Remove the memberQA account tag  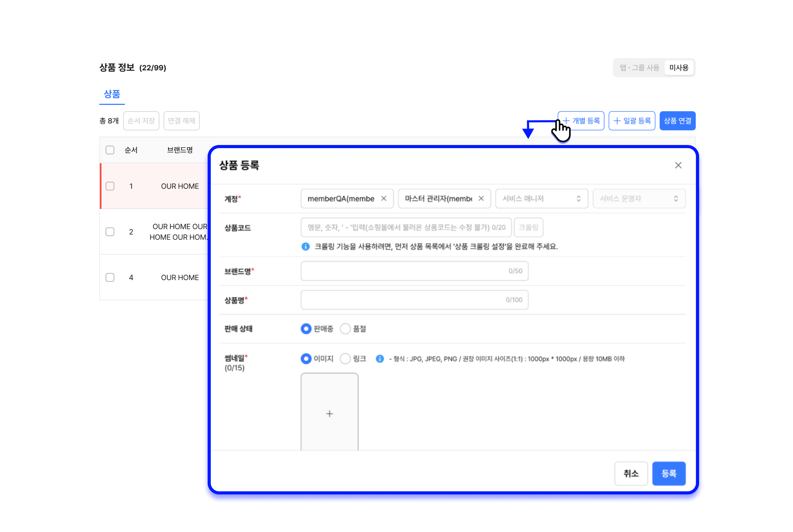coord(383,198)
